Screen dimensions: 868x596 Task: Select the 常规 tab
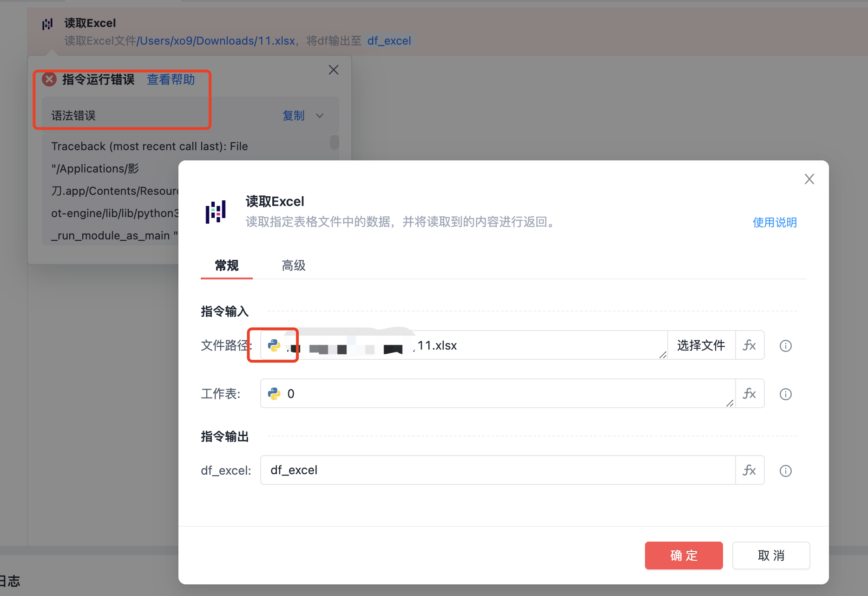click(227, 265)
